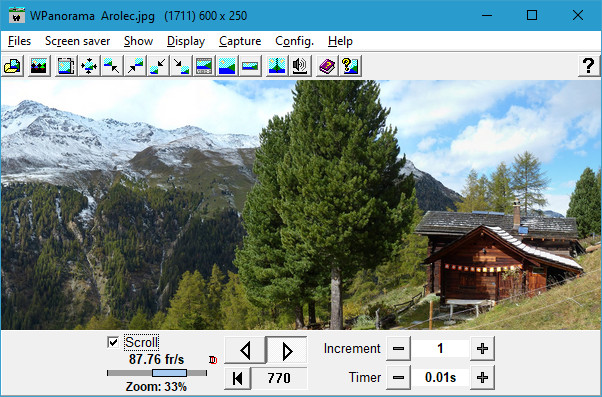Viewport: 602px width, 397px height.
Task: Open the Help menu
Action: (x=340, y=41)
